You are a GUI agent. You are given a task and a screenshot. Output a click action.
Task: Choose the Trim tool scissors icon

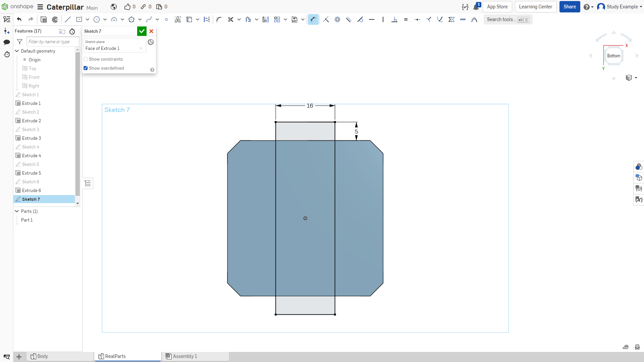pos(230,19)
